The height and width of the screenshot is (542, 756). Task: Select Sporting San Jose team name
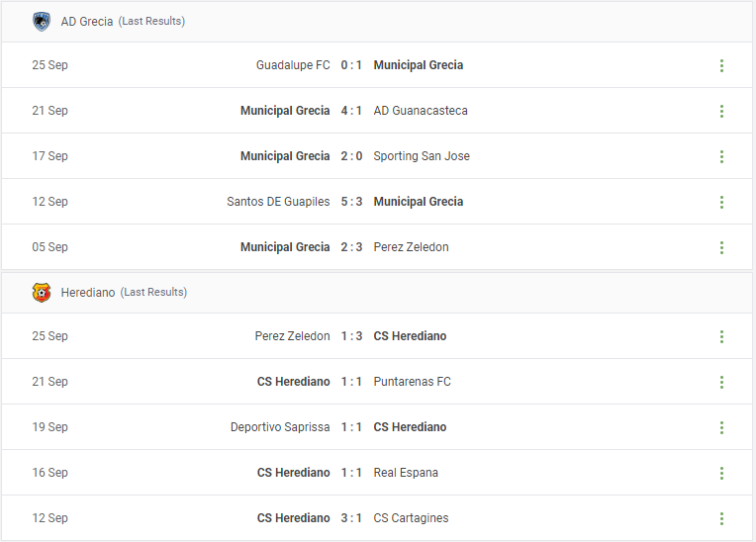[x=422, y=156]
